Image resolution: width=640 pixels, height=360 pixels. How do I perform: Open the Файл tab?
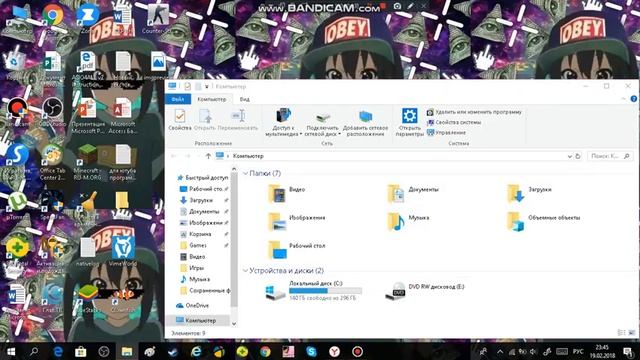(x=178, y=99)
